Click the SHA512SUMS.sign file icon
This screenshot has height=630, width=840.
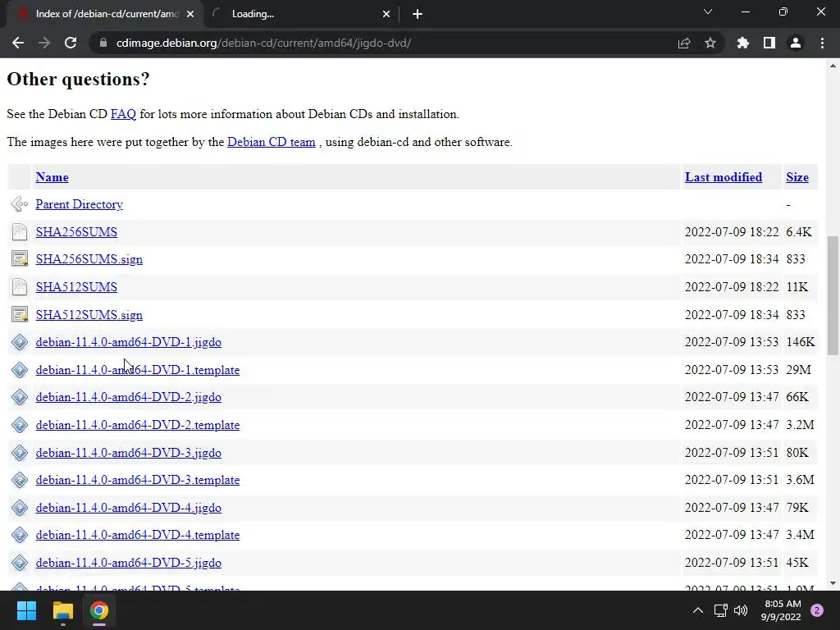tap(20, 315)
